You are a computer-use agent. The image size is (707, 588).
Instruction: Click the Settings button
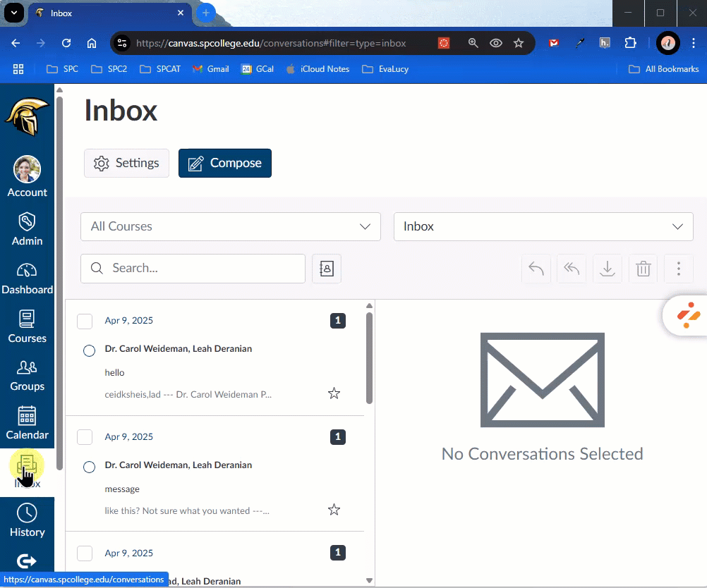126,163
